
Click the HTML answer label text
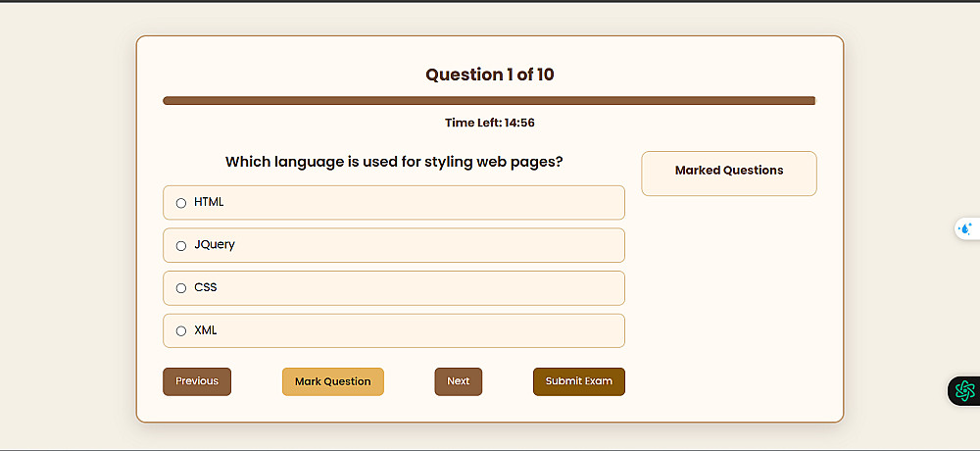pyautogui.click(x=209, y=202)
